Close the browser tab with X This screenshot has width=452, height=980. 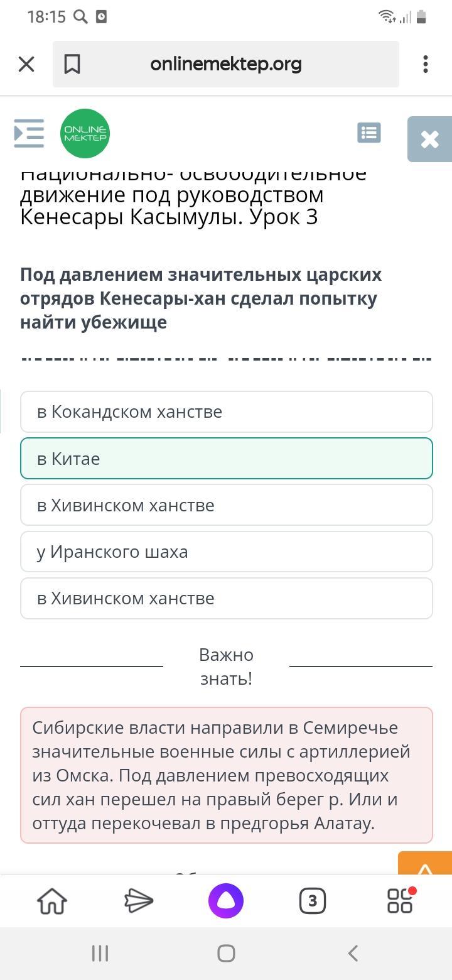tap(26, 64)
